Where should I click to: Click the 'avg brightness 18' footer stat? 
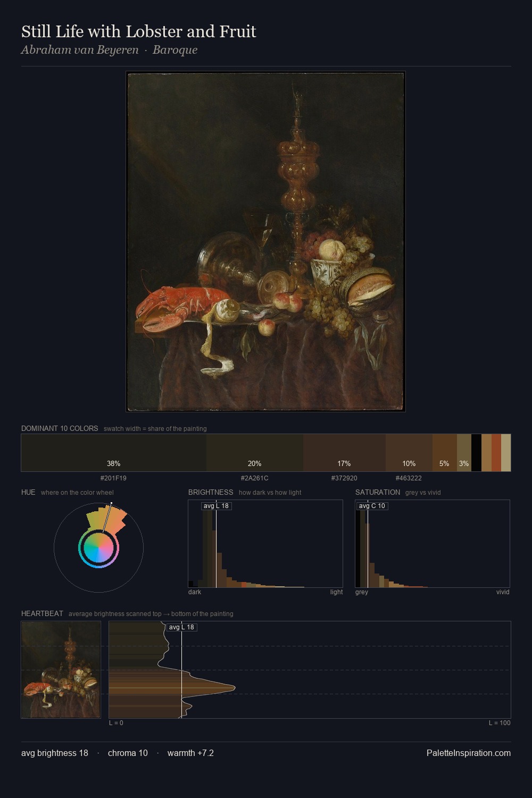(55, 753)
